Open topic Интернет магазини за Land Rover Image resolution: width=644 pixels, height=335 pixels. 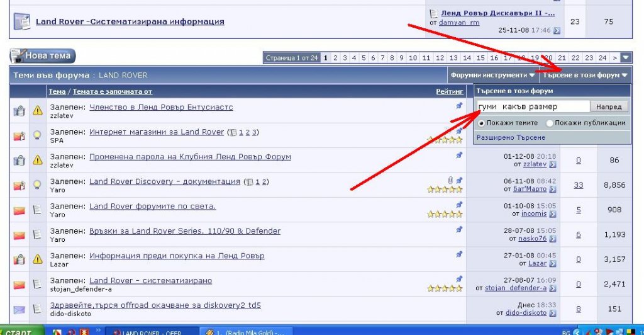(x=157, y=132)
